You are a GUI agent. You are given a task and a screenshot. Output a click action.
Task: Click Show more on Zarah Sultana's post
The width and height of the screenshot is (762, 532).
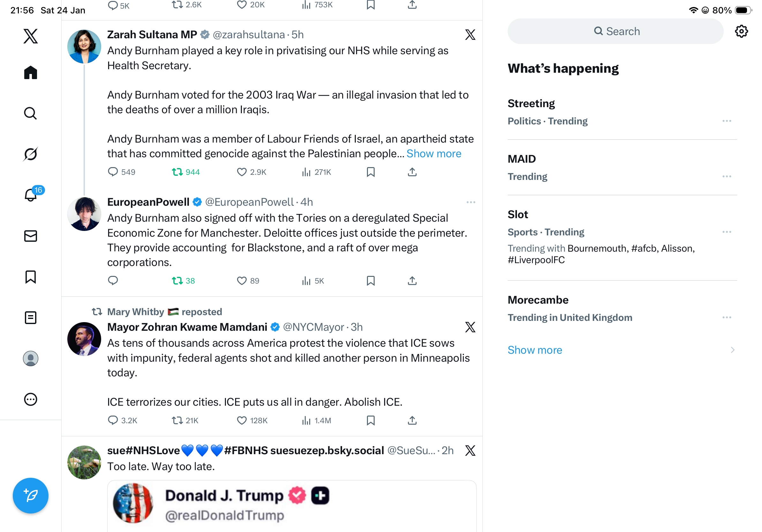[433, 153]
